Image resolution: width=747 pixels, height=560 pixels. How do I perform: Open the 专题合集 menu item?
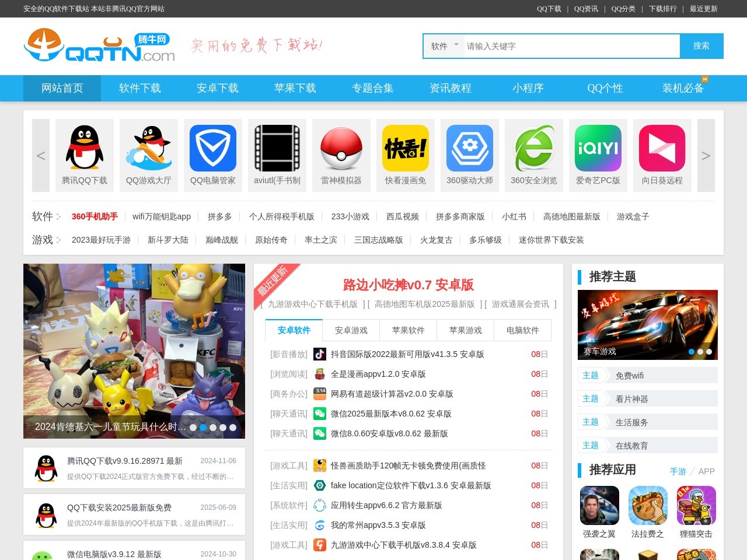pyautogui.click(x=372, y=88)
